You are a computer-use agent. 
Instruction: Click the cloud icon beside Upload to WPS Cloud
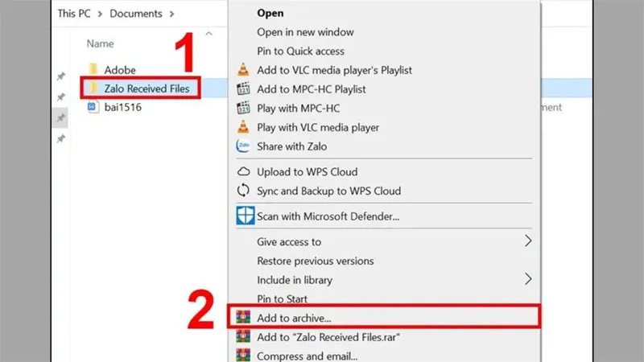click(x=244, y=171)
